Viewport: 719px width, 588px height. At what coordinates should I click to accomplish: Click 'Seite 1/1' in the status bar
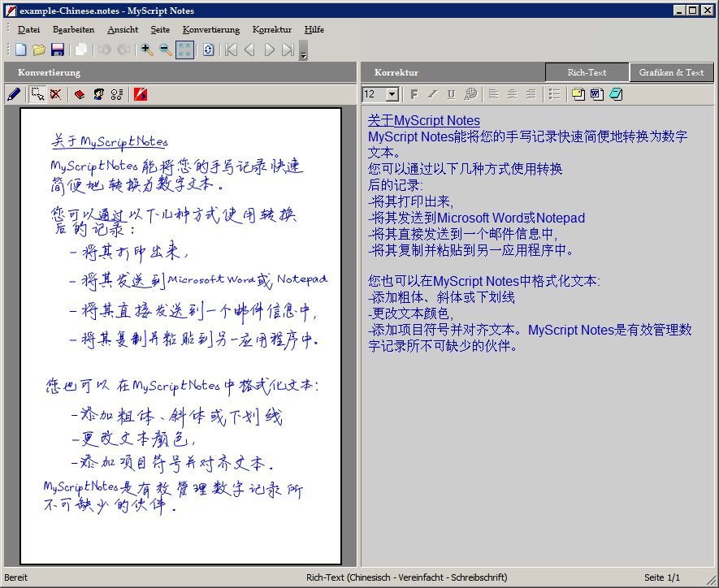coord(661,577)
